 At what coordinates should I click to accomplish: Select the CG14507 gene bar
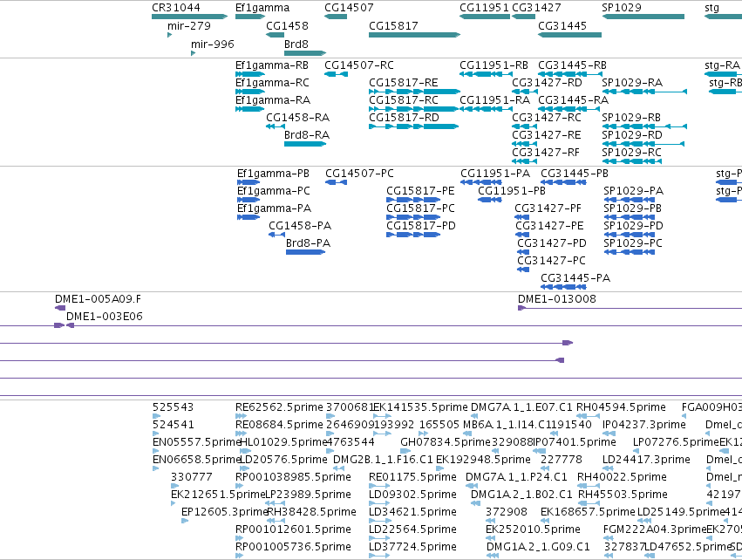(336, 17)
